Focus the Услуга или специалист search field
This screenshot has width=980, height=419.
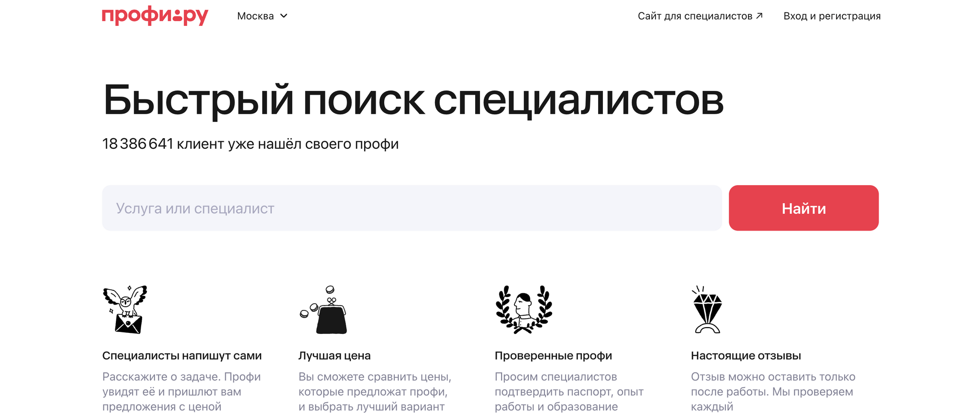(412, 208)
